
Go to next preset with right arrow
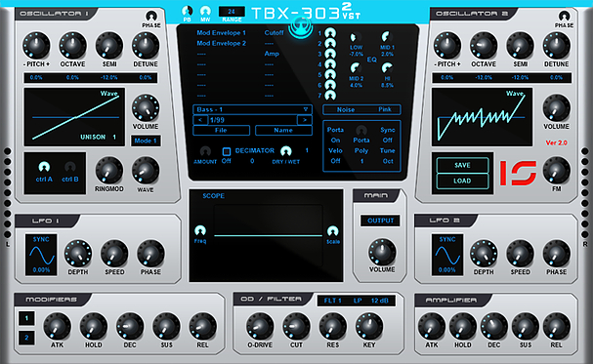point(305,120)
